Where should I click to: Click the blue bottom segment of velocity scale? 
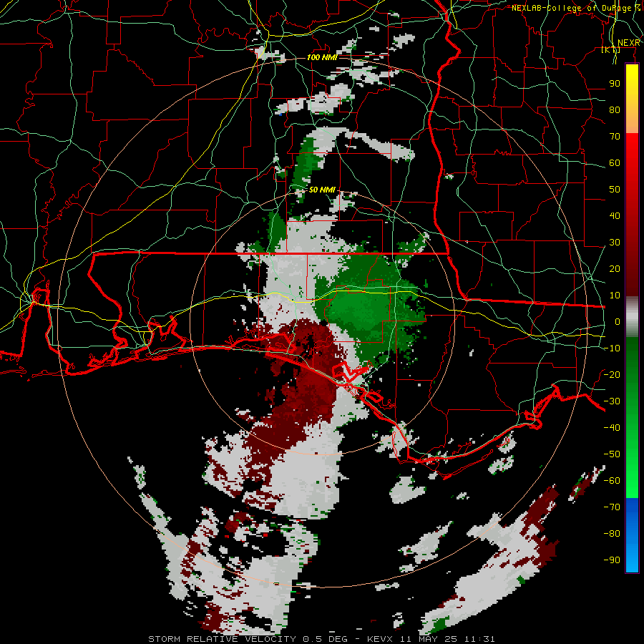[x=632, y=535]
